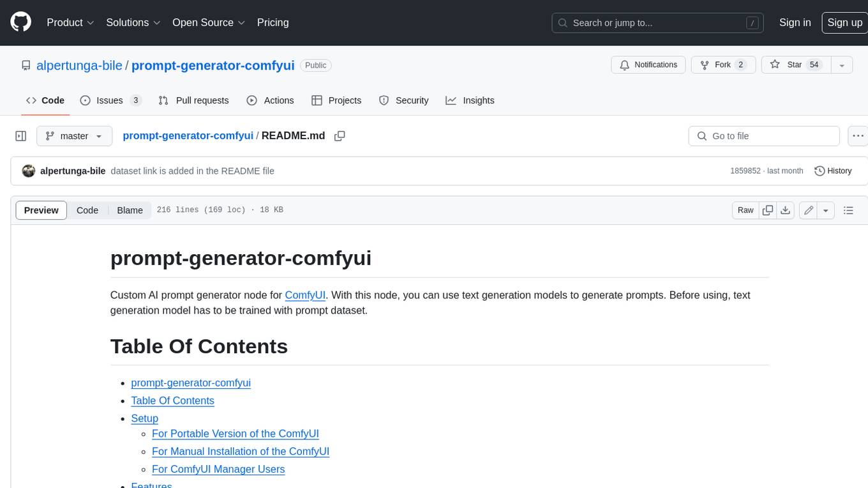Open commit 1859852
868x488 pixels.
point(745,171)
